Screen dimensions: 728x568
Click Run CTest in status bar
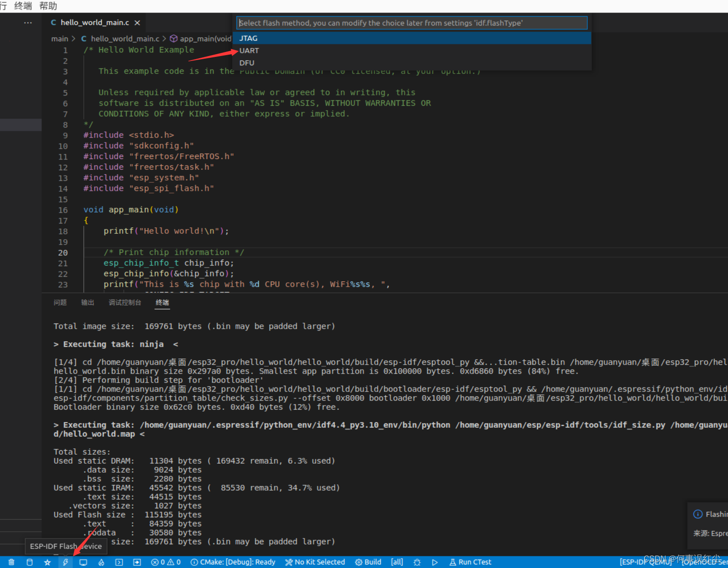(x=470, y=562)
